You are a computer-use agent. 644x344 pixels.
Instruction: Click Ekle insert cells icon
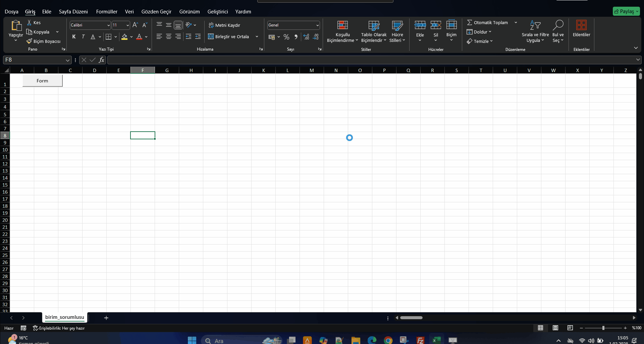pyautogui.click(x=420, y=25)
